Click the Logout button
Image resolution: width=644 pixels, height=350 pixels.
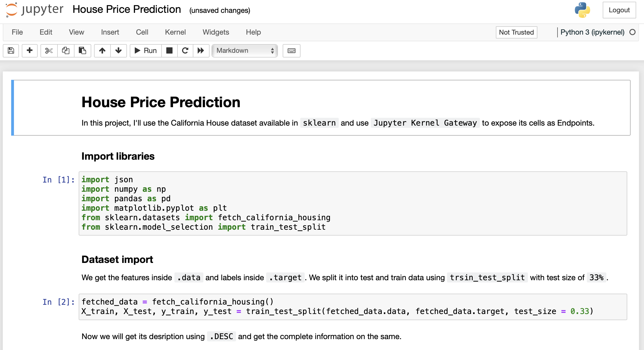(619, 10)
